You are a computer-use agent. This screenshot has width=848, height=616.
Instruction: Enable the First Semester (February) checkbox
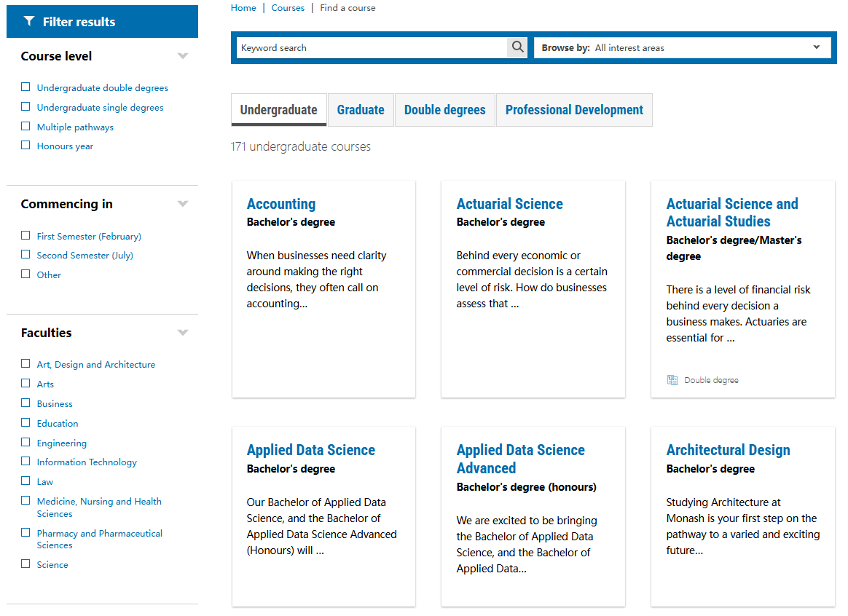click(25, 236)
